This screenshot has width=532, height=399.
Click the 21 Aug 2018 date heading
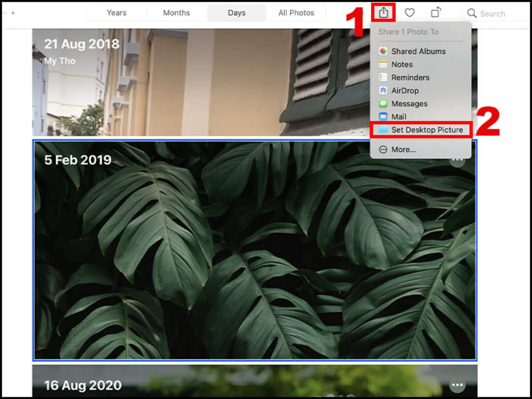click(x=82, y=44)
